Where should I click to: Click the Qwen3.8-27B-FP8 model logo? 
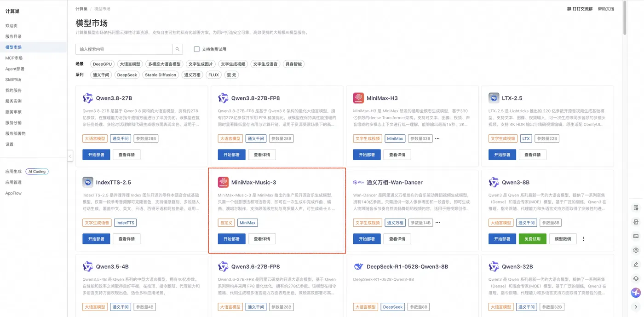point(223,98)
